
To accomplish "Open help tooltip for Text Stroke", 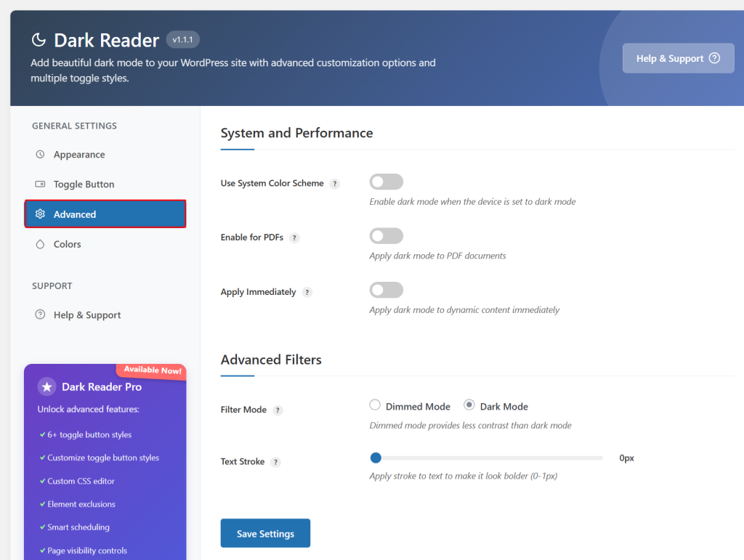I will pyautogui.click(x=275, y=463).
